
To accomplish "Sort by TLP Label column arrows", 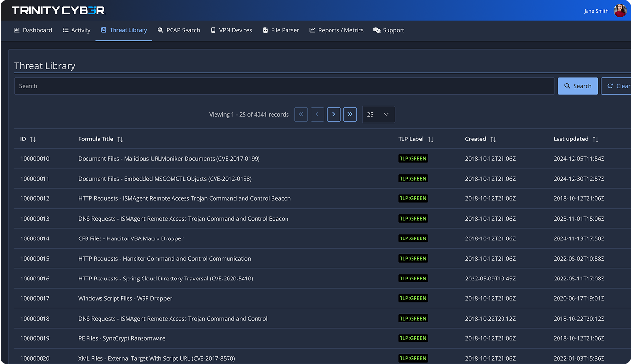I will click(x=430, y=139).
